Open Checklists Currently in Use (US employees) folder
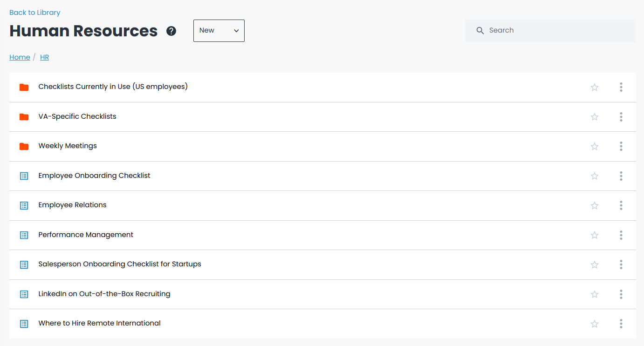Image resolution: width=644 pixels, height=346 pixels. point(113,87)
